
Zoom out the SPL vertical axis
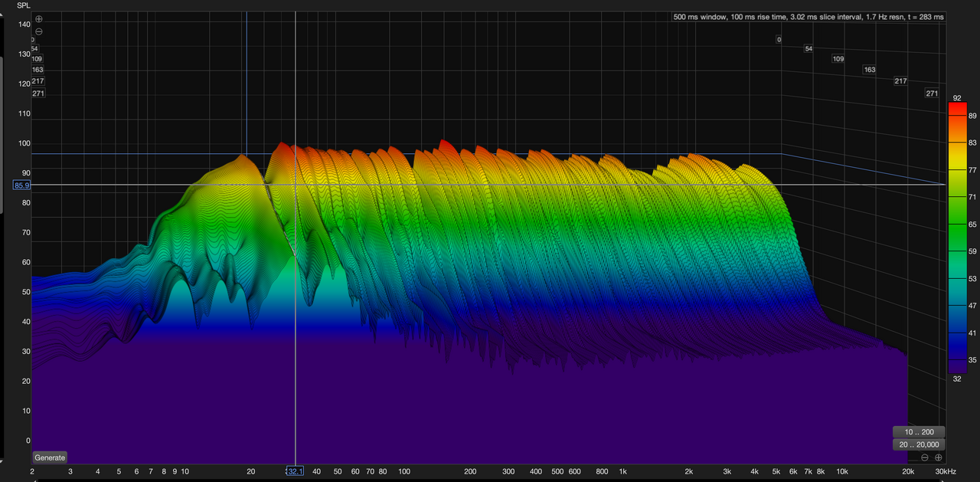(39, 31)
